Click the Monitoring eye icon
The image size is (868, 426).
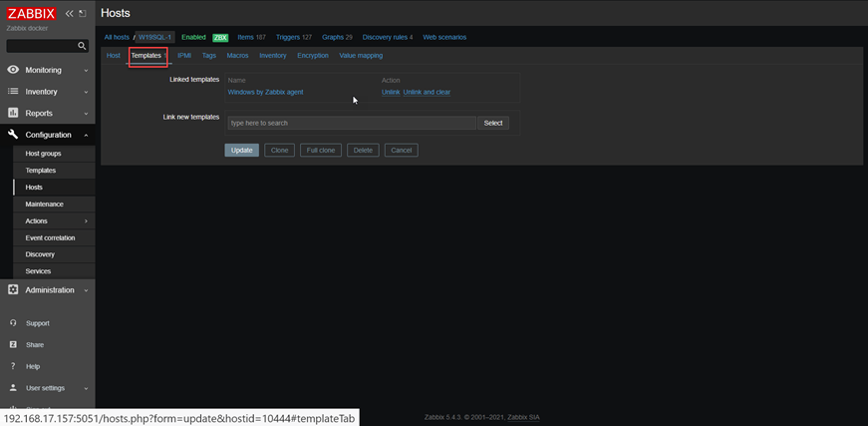(x=13, y=70)
